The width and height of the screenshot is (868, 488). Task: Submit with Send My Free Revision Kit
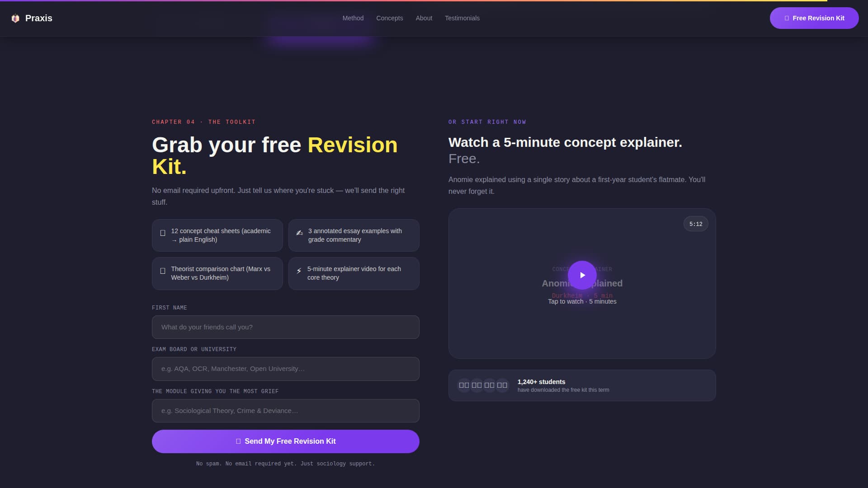tap(286, 441)
